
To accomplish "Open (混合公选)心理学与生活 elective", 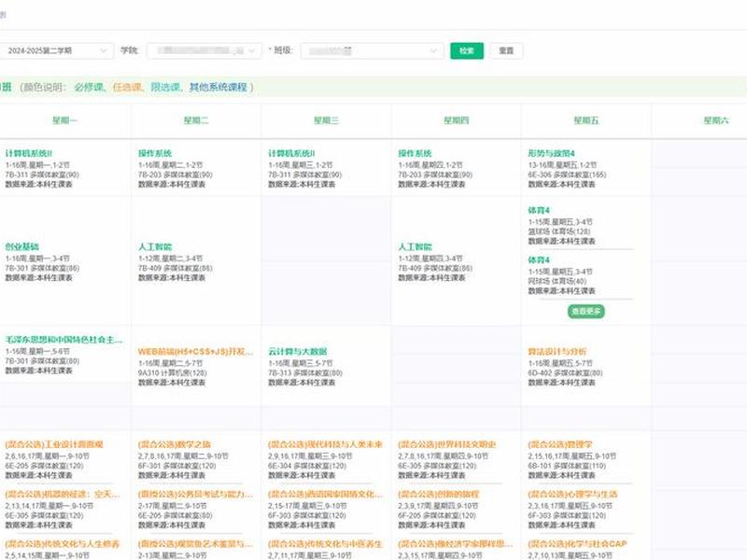I will [x=572, y=495].
